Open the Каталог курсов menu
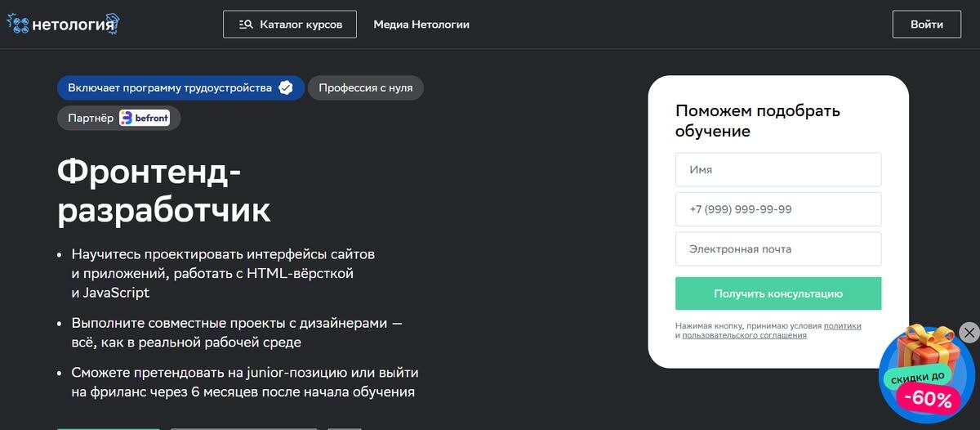Image resolution: width=980 pixels, height=430 pixels. click(x=290, y=25)
